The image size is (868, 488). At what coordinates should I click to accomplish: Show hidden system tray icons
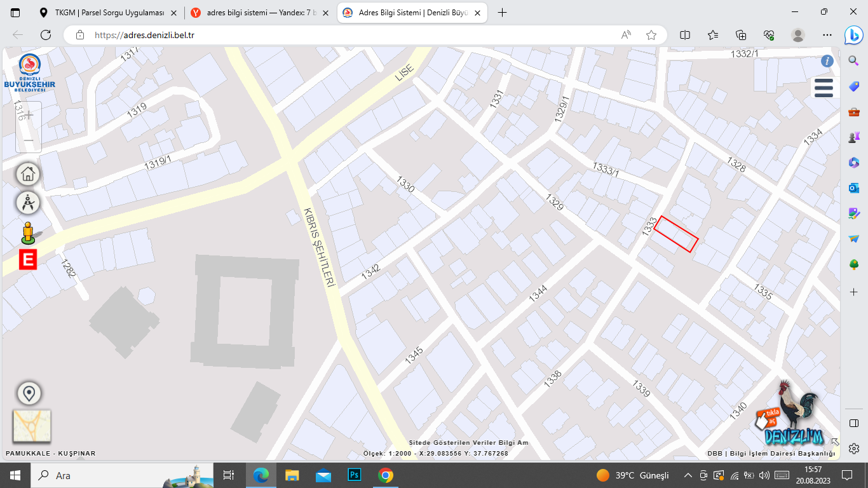688,475
